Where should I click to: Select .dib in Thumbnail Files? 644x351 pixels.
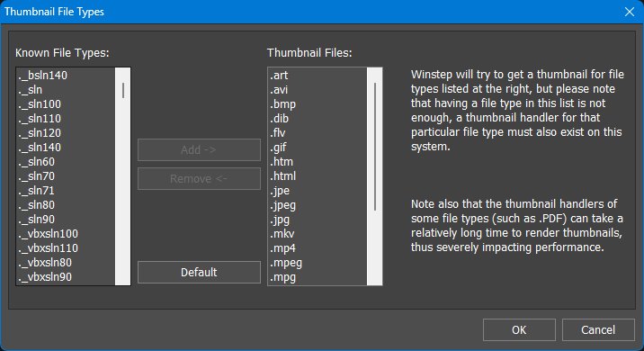318,119
